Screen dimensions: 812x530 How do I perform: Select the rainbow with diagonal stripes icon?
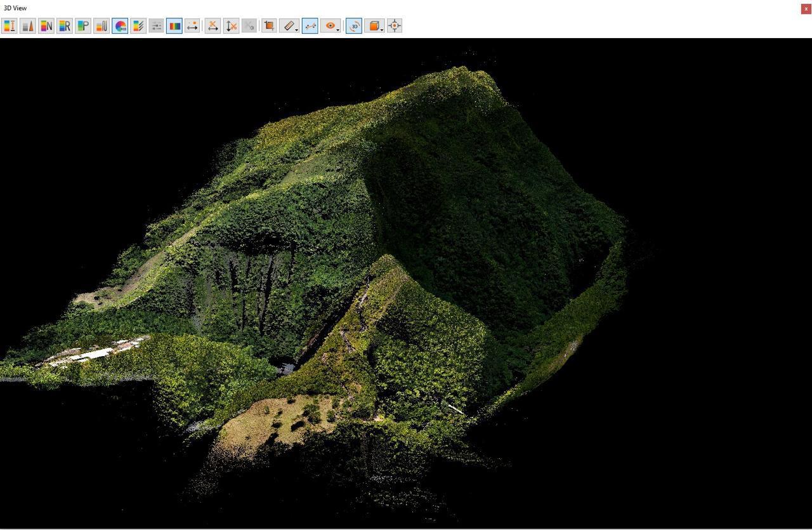pyautogui.click(x=138, y=26)
